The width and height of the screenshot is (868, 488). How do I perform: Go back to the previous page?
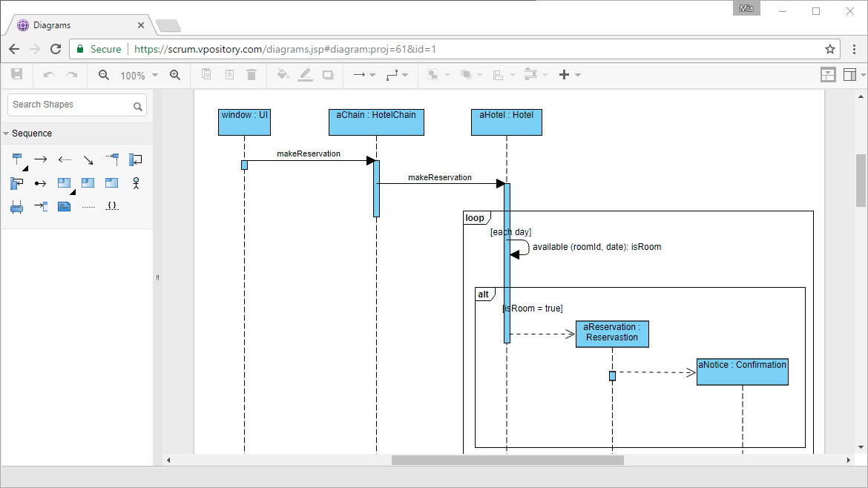(14, 49)
